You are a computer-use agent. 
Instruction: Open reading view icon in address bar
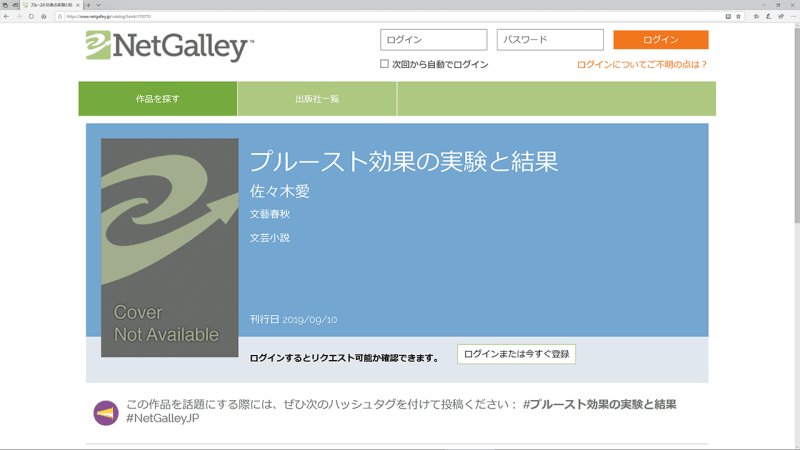click(728, 16)
